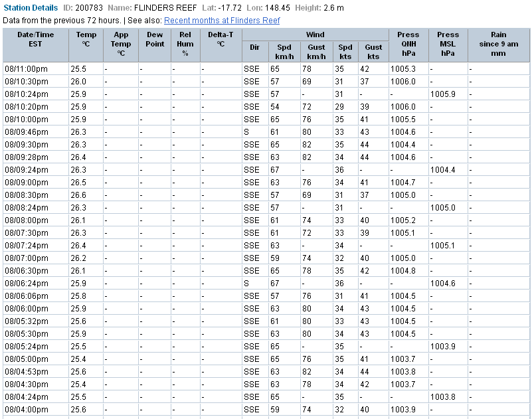Click the Dew Point column header
This screenshot has height=419, width=532.
[154, 44]
